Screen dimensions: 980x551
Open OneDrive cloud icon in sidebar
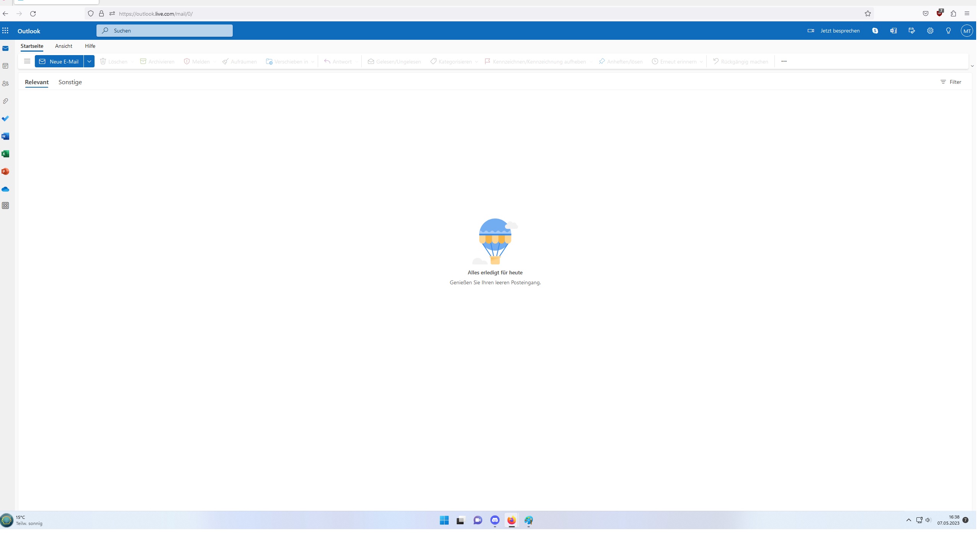(x=5, y=189)
